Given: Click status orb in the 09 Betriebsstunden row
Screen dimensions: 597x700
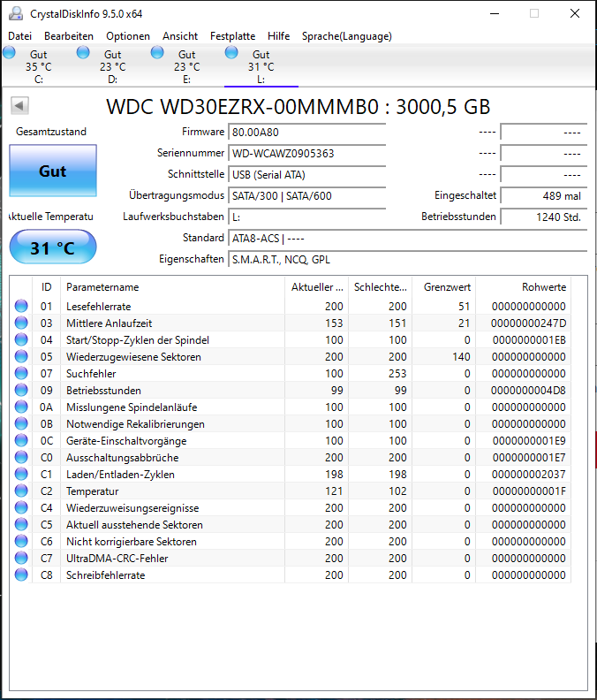Looking at the screenshot, I should click(x=21, y=390).
